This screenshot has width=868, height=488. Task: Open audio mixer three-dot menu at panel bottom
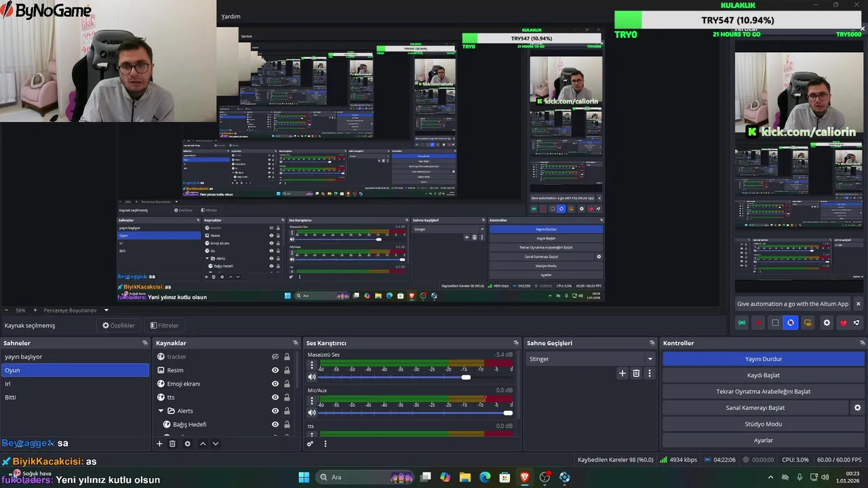click(325, 444)
